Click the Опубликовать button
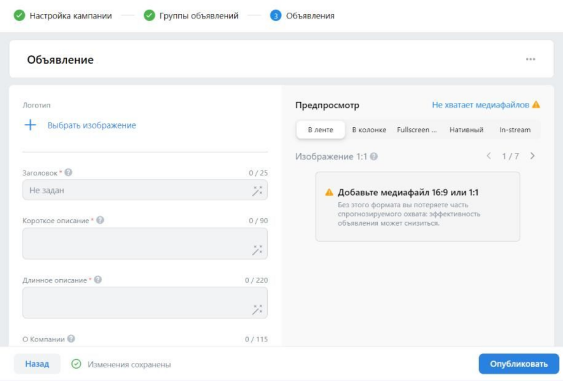 (519, 364)
